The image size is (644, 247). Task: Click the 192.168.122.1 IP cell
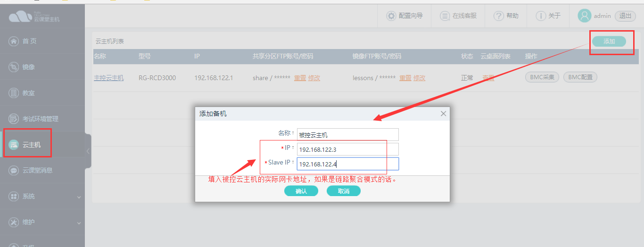214,78
